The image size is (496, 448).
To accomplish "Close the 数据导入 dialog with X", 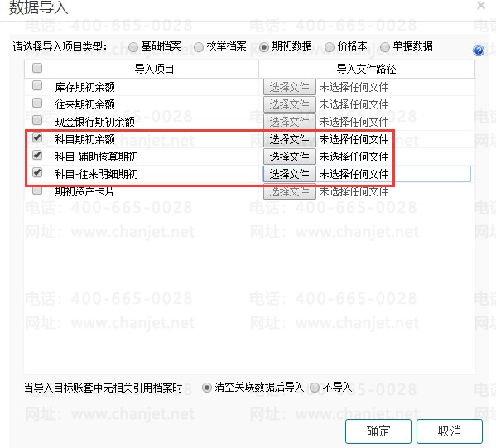I will (x=481, y=5).
